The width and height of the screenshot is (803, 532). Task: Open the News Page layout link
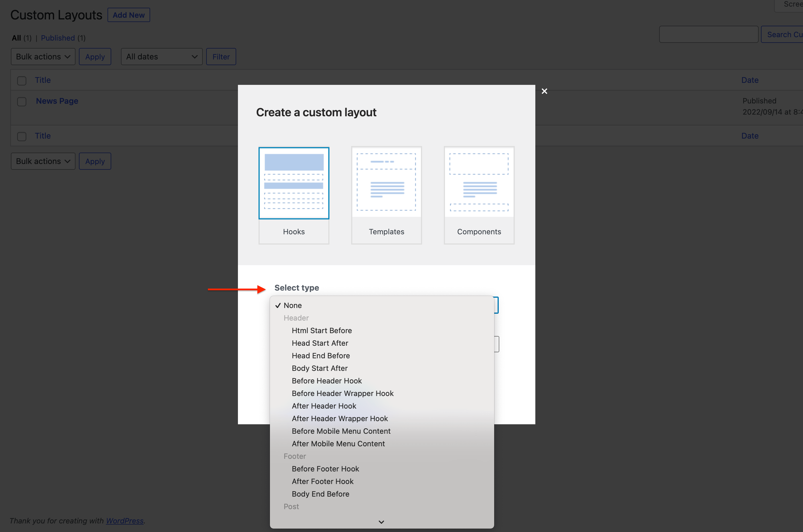coord(57,101)
